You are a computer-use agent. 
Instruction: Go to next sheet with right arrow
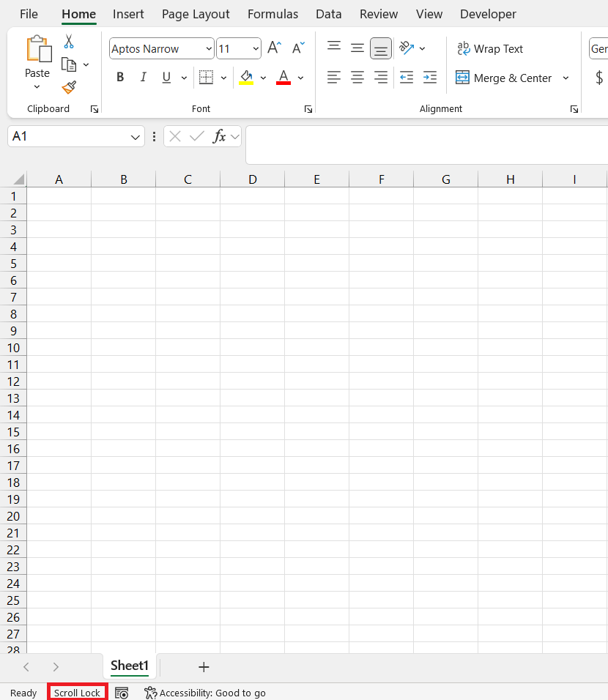pyautogui.click(x=56, y=667)
